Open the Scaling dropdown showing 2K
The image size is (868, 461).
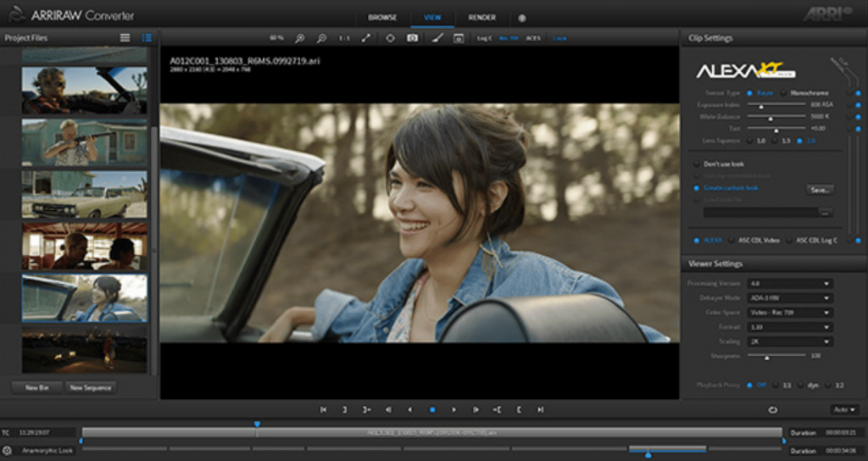[x=789, y=342]
